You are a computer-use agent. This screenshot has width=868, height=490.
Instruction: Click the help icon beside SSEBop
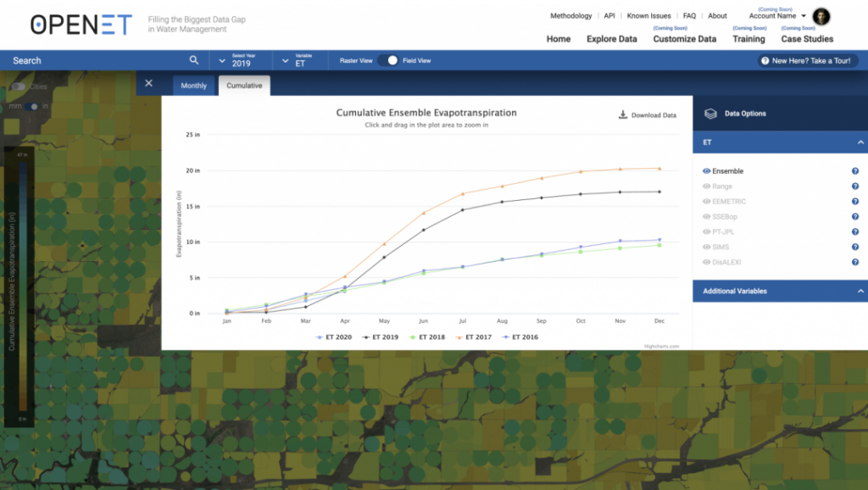(855, 217)
